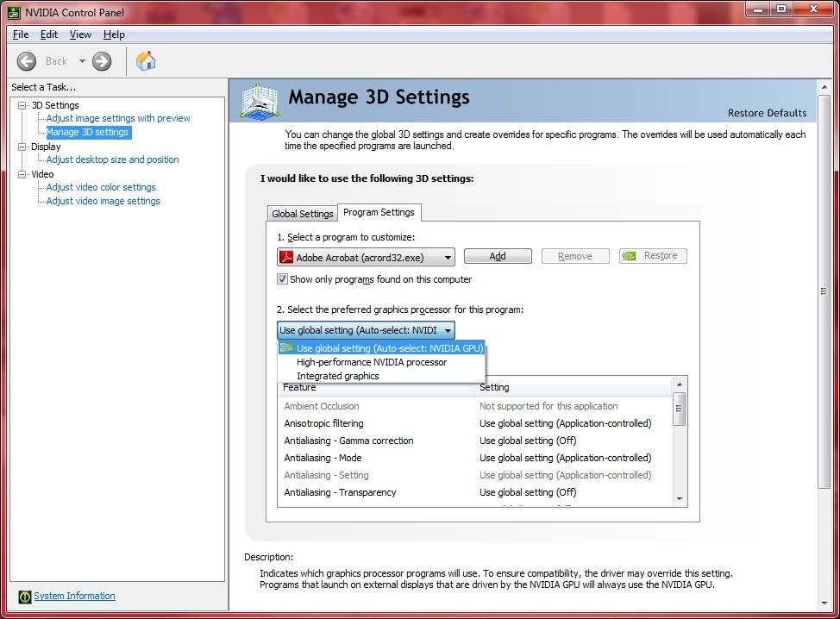Open the Back history dropdown arrow
Screen dimensions: 840x619
point(82,61)
